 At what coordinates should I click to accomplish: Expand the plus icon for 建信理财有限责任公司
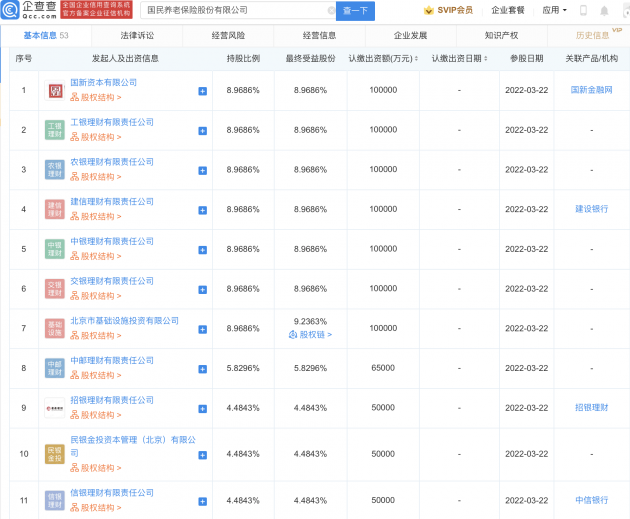(x=203, y=210)
